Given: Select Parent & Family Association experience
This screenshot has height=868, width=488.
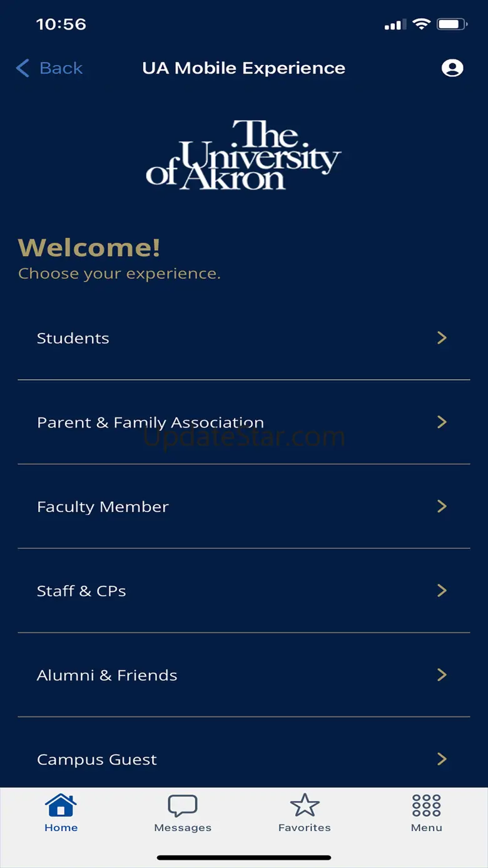Looking at the screenshot, I should pyautogui.click(x=150, y=422).
